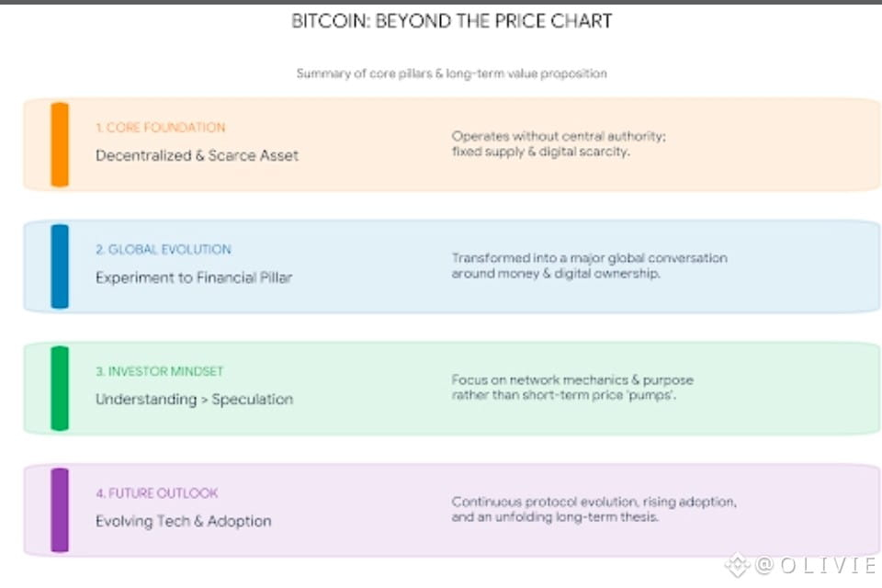Image resolution: width=882 pixels, height=588 pixels.
Task: Click 'Understanding > Speculation' text
Action: click(194, 399)
